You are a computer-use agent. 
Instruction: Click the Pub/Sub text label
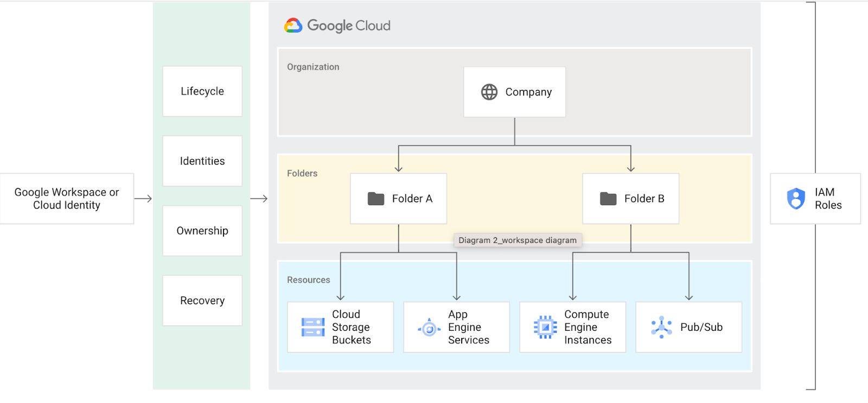click(x=701, y=328)
